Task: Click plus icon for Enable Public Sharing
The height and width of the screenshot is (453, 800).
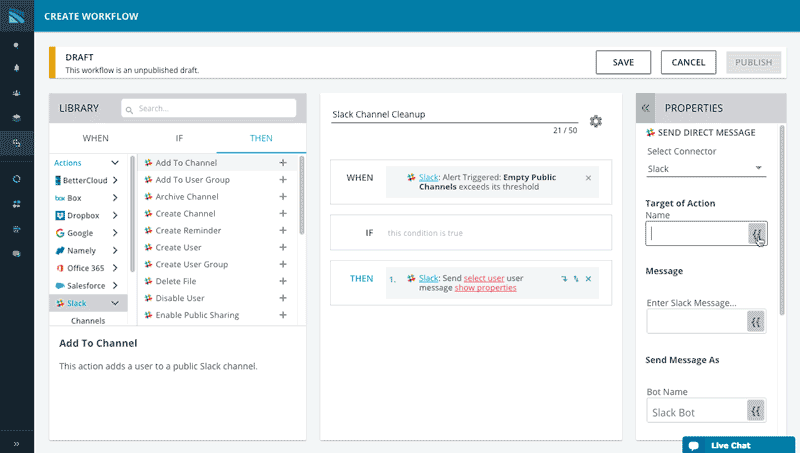Action: coord(283,315)
